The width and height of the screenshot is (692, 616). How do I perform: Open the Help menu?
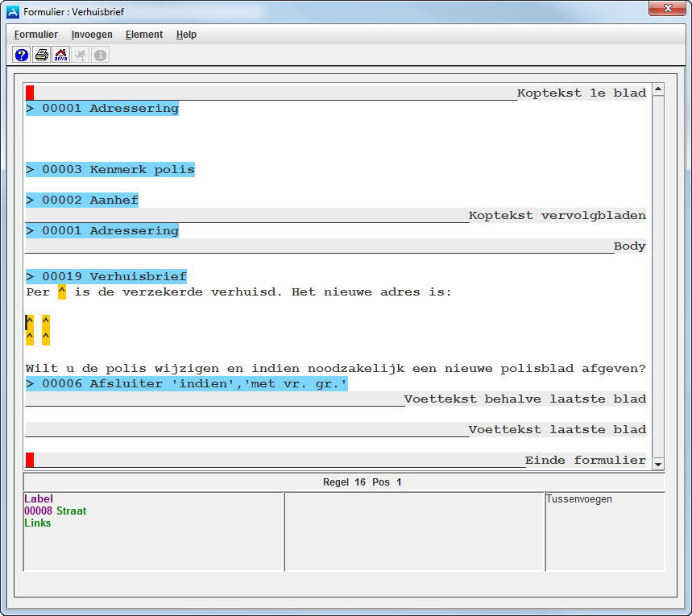(186, 35)
